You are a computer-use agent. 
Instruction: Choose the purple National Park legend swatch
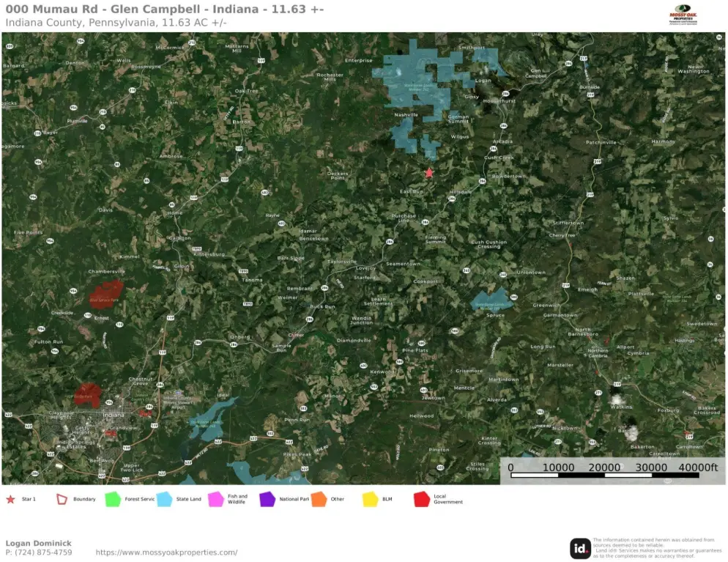point(267,499)
